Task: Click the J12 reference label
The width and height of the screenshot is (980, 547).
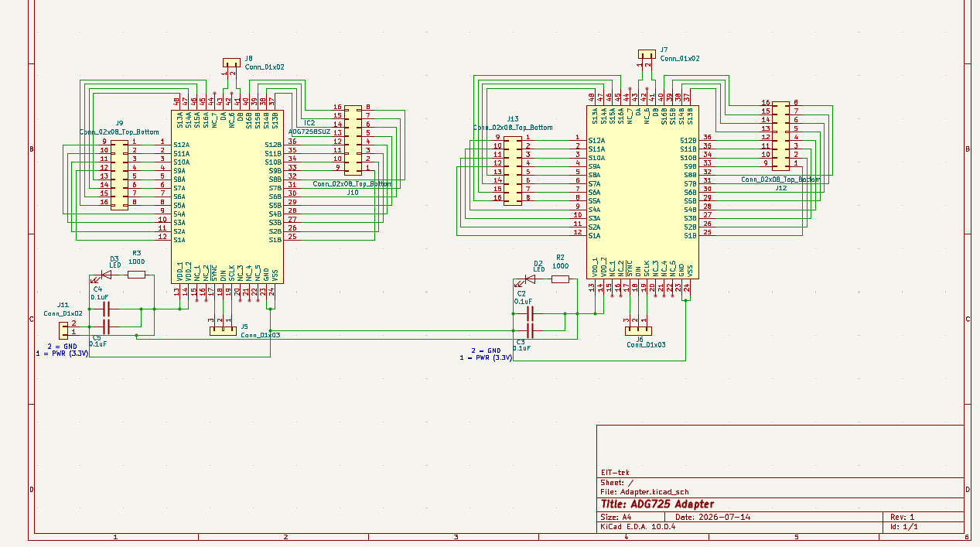Action: (x=780, y=188)
